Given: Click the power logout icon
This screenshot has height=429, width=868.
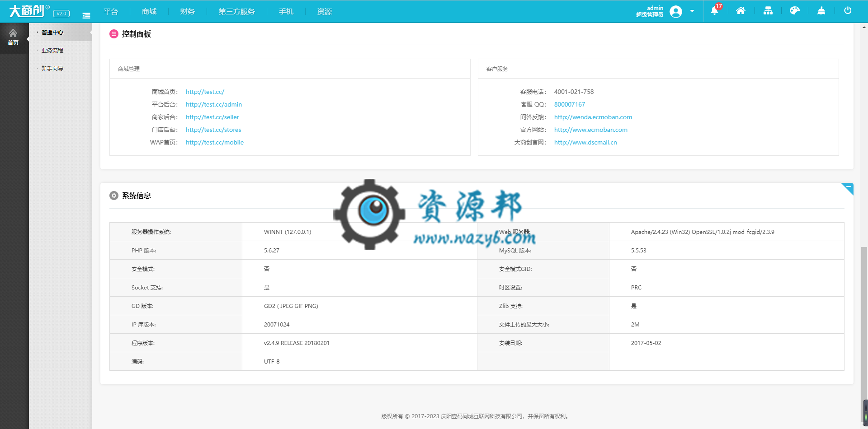Looking at the screenshot, I should pyautogui.click(x=848, y=11).
